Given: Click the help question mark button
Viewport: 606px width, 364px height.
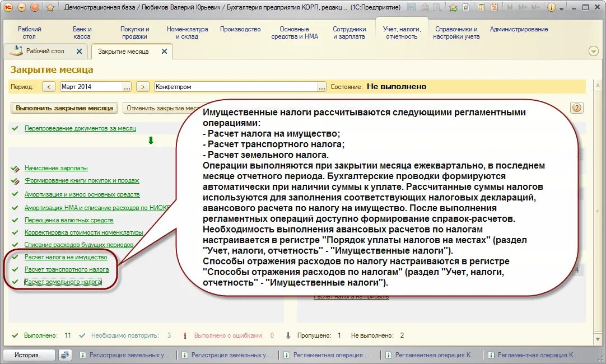Looking at the screenshot, I should [x=577, y=108].
